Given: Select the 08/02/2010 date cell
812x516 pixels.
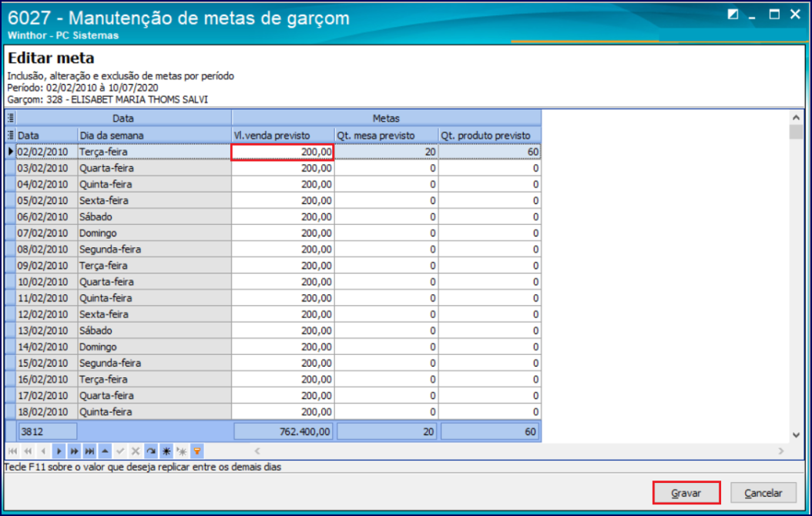Looking at the screenshot, I should (x=47, y=250).
